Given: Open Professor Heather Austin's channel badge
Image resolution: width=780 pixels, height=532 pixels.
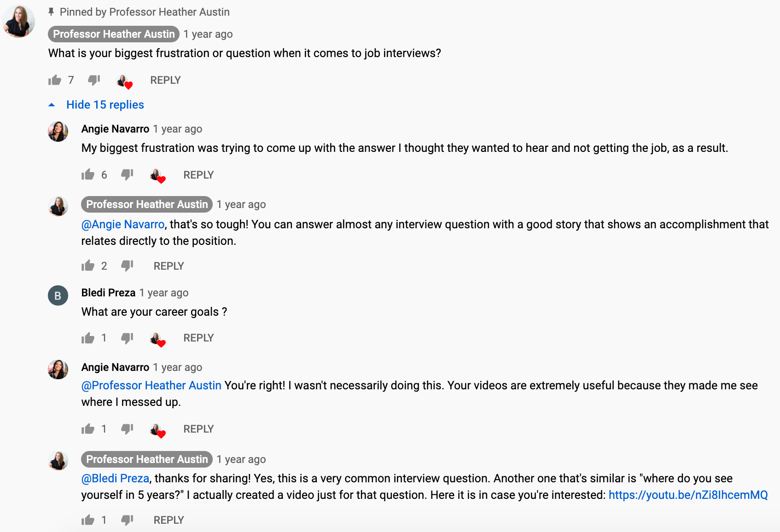Looking at the screenshot, I should (x=113, y=34).
